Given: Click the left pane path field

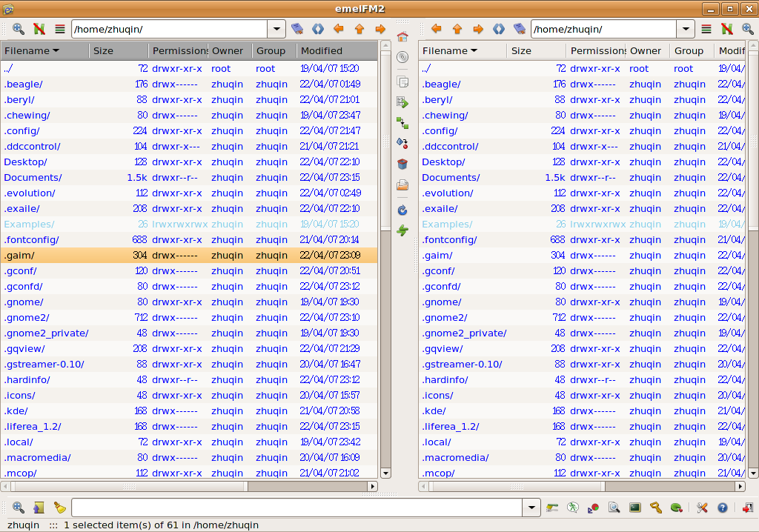Looking at the screenshot, I should (170, 29).
